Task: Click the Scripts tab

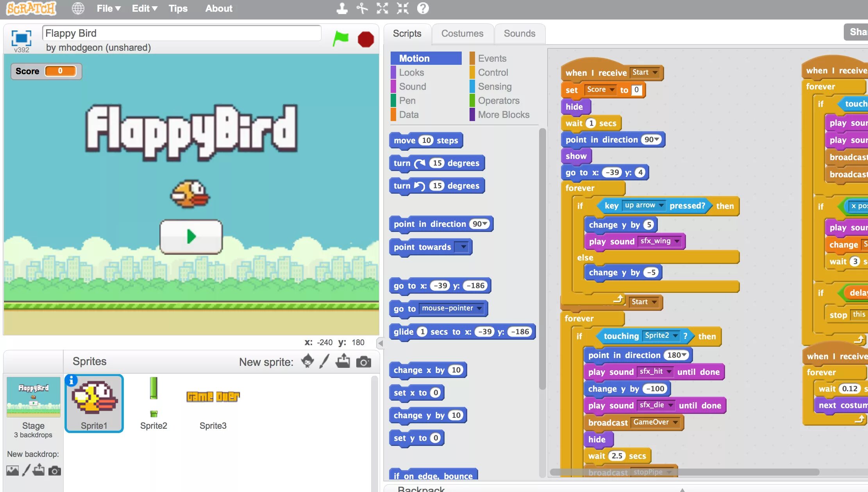Action: click(407, 33)
